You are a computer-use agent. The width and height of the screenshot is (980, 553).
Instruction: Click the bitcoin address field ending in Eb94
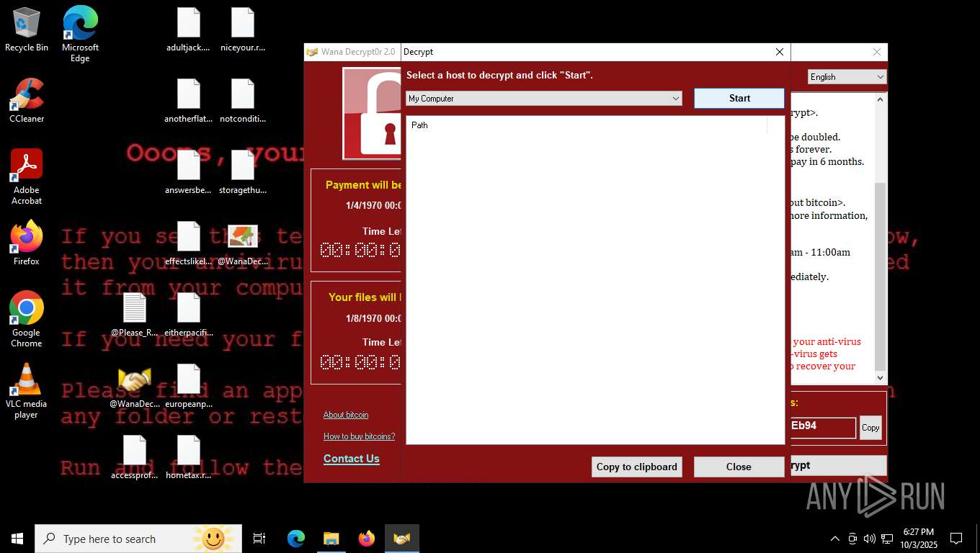[x=823, y=427]
